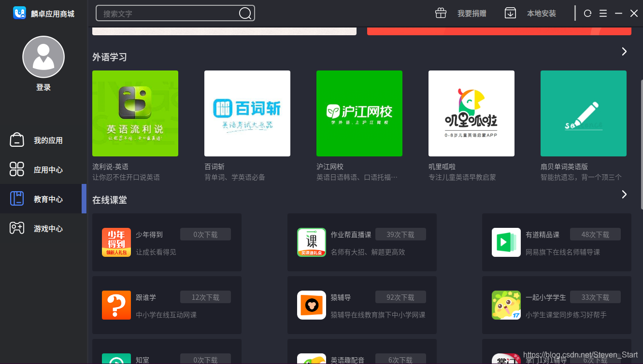Viewport: 643px width, 364px height.
Task: Open 叽里呱啦 app thumbnail
Action: (472, 113)
